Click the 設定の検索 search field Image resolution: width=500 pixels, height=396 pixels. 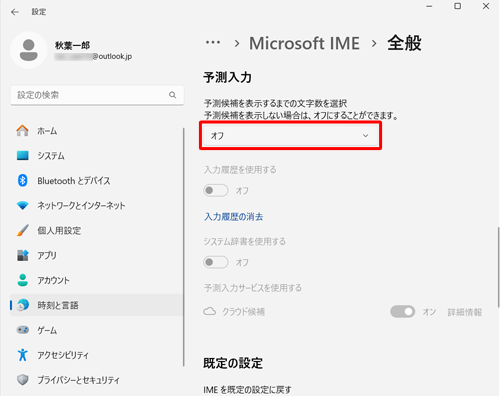pyautogui.click(x=97, y=95)
